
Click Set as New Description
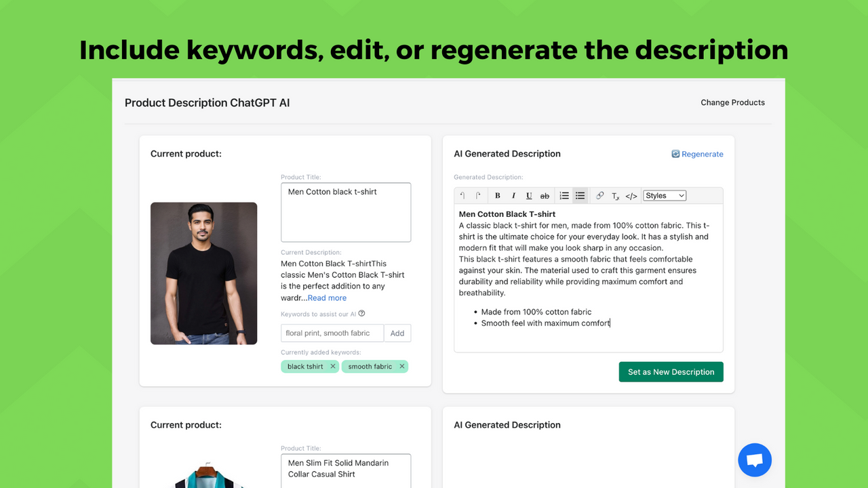point(671,371)
